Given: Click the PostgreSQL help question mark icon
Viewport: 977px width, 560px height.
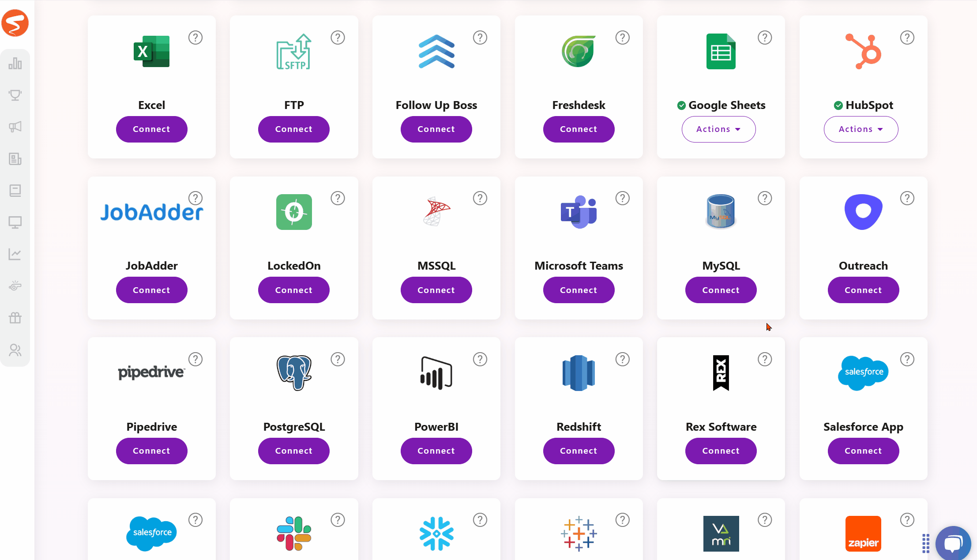Looking at the screenshot, I should point(338,359).
